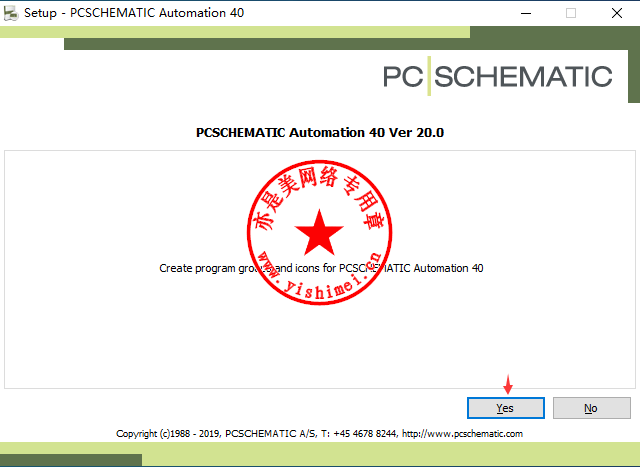Select the 'PCSCHEMATIC Automation 40 Ver 20.0' heading
The height and width of the screenshot is (467, 640).
tap(320, 133)
